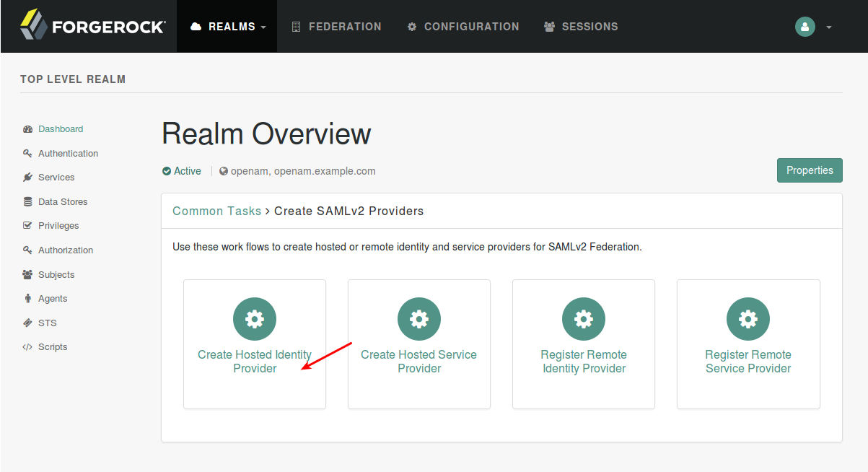
Task: Click the Register Remote Identity Provider gear icon
Action: (584, 319)
